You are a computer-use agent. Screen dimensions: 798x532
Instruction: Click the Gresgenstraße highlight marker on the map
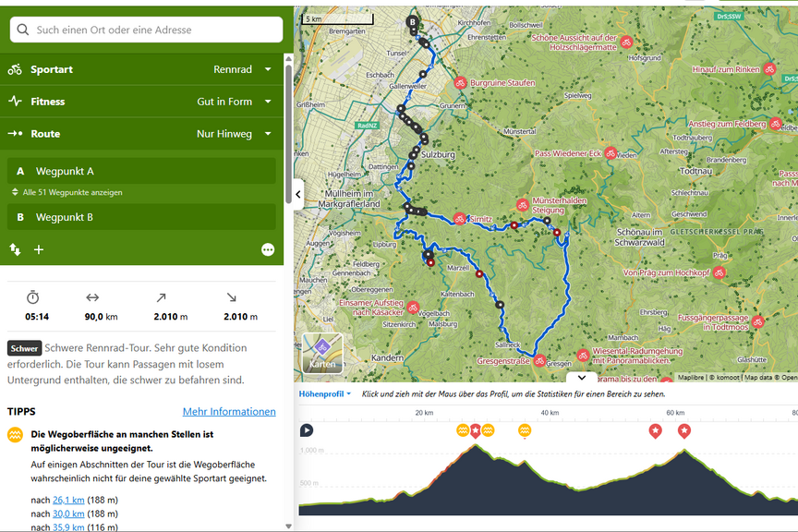point(539,361)
